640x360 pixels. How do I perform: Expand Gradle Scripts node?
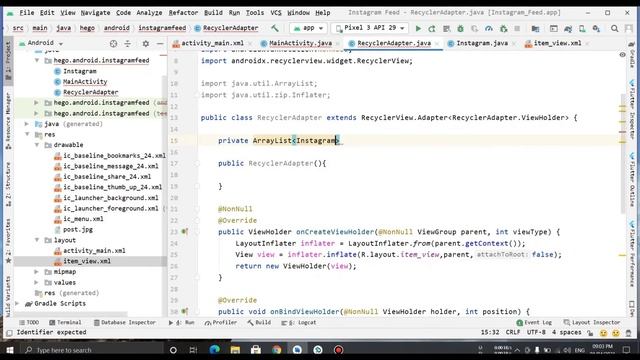coord(17,303)
